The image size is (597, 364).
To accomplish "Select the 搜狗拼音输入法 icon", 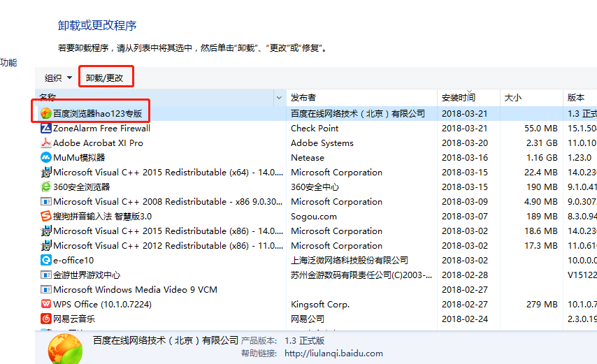I will click(x=46, y=216).
